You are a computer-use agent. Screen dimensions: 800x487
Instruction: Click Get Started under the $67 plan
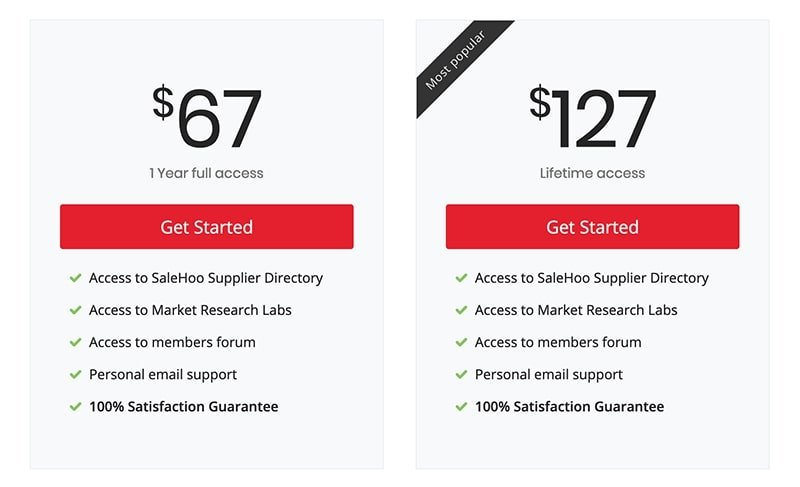click(x=207, y=227)
